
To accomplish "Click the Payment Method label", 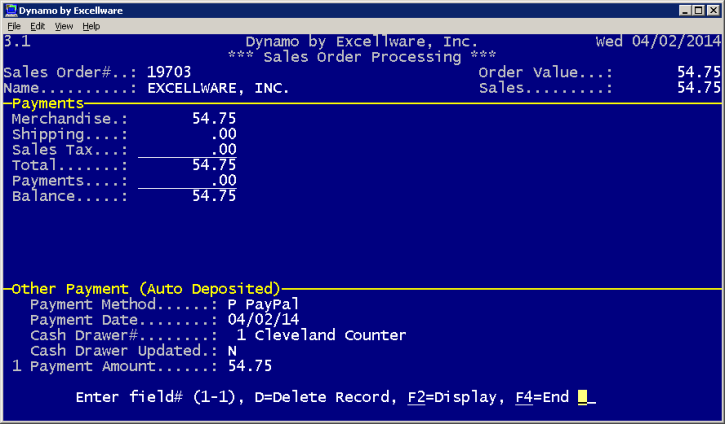I will [123, 304].
